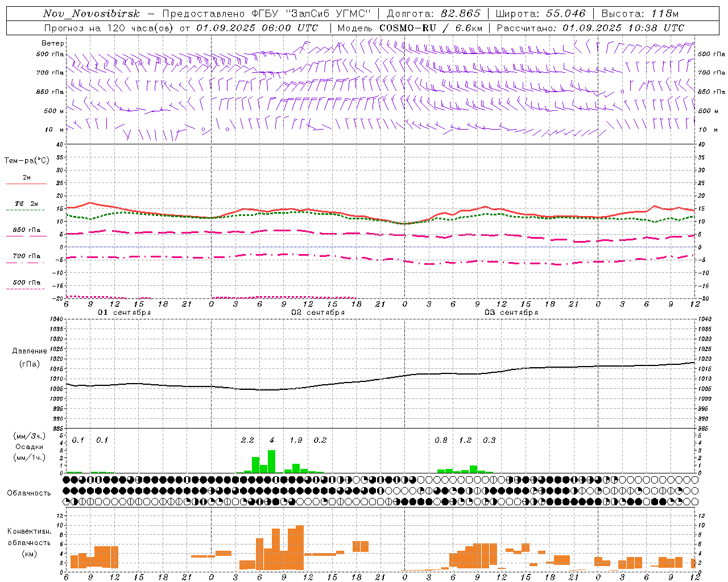Click the Осадки panel label
This screenshot has width=728, height=582.
30,447
